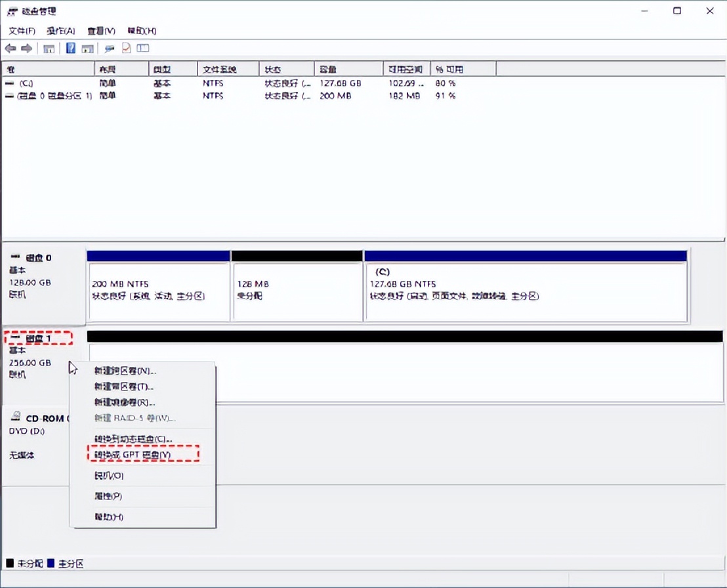The width and height of the screenshot is (727, 588).
Task: Click the rightmost toolbar view icon
Action: click(143, 49)
